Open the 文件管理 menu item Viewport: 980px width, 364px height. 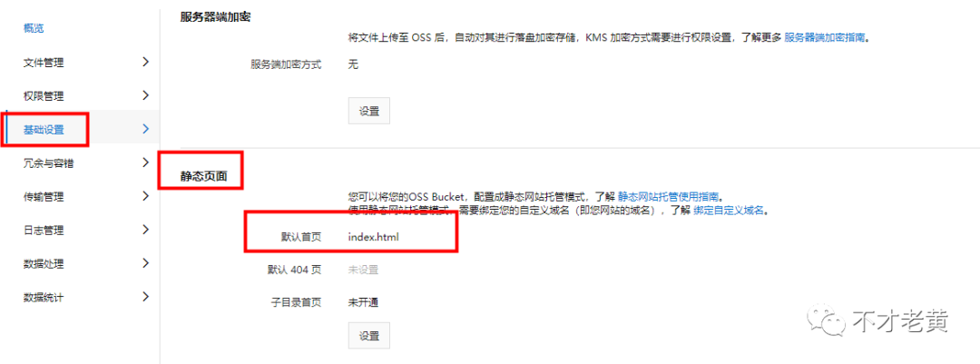(x=44, y=63)
